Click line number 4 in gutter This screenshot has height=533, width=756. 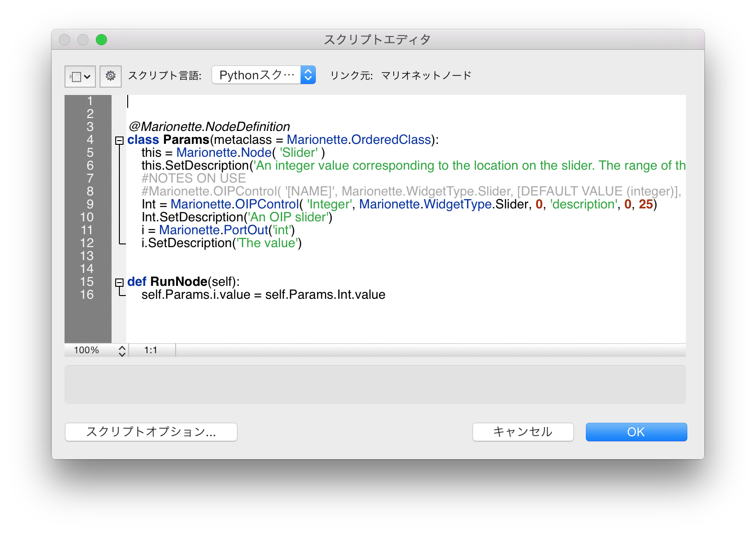pos(90,140)
